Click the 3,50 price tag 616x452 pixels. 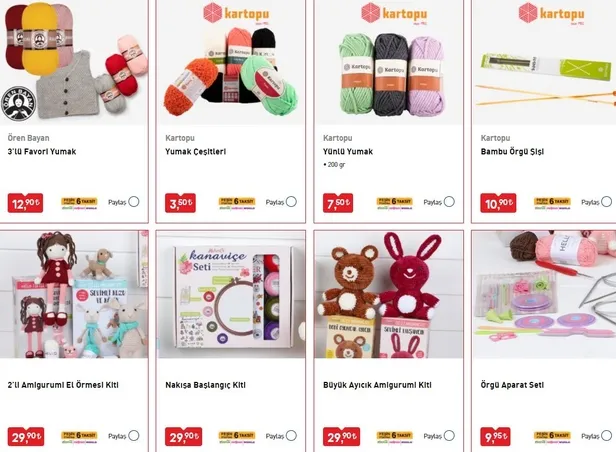click(x=180, y=203)
